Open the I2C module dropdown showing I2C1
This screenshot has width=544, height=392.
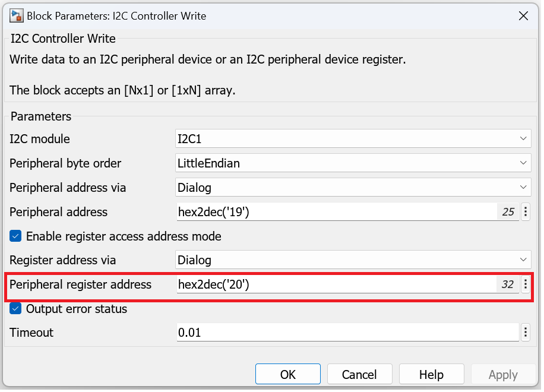[350, 138]
